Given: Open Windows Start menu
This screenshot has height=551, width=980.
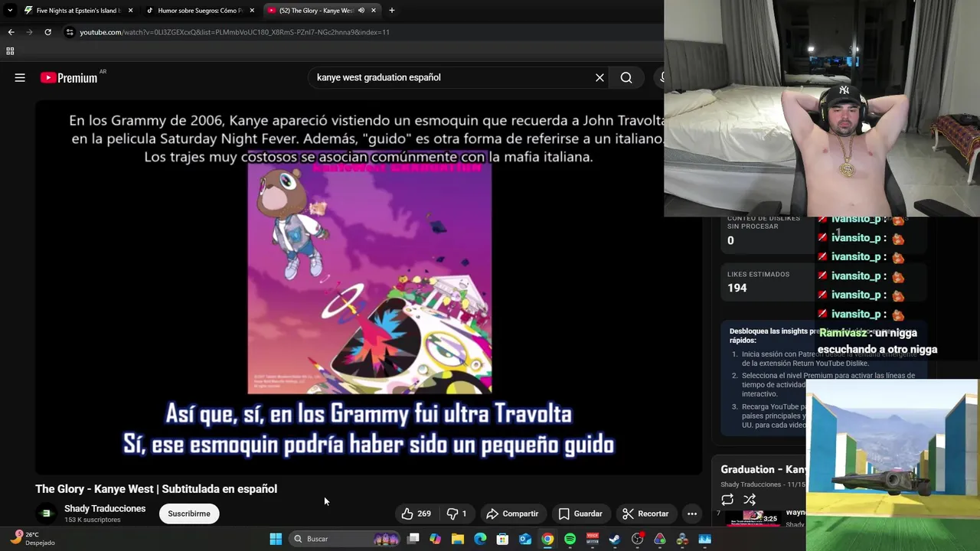Looking at the screenshot, I should (276, 539).
